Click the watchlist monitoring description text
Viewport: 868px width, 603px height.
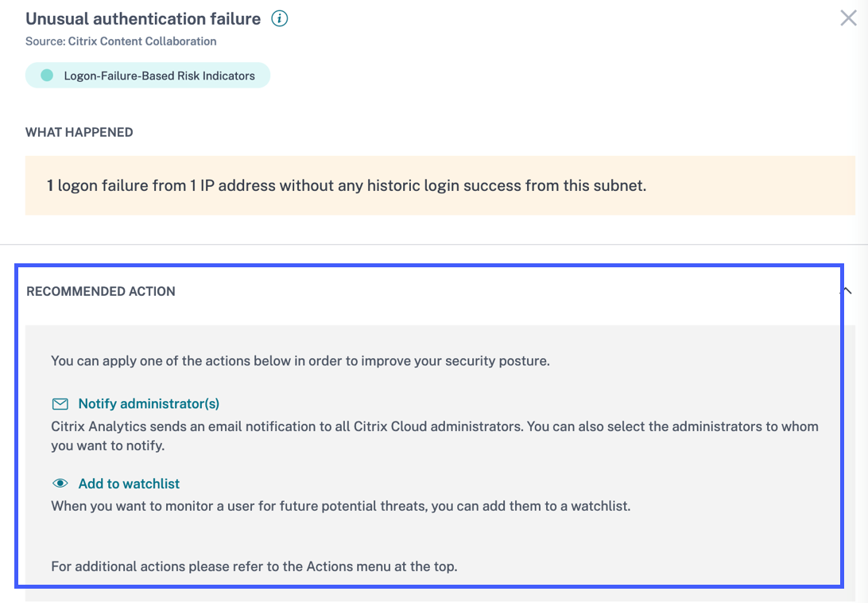click(x=340, y=506)
